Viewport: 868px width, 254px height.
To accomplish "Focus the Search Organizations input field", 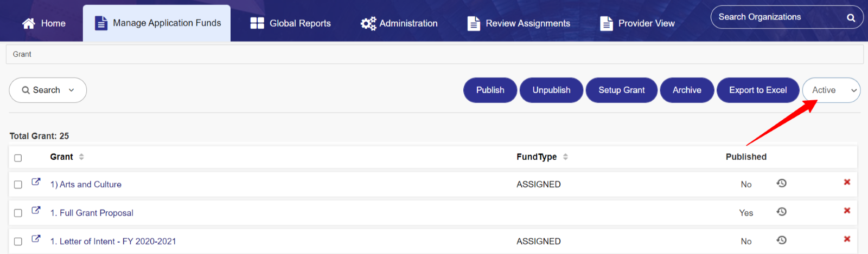I will pos(778,17).
